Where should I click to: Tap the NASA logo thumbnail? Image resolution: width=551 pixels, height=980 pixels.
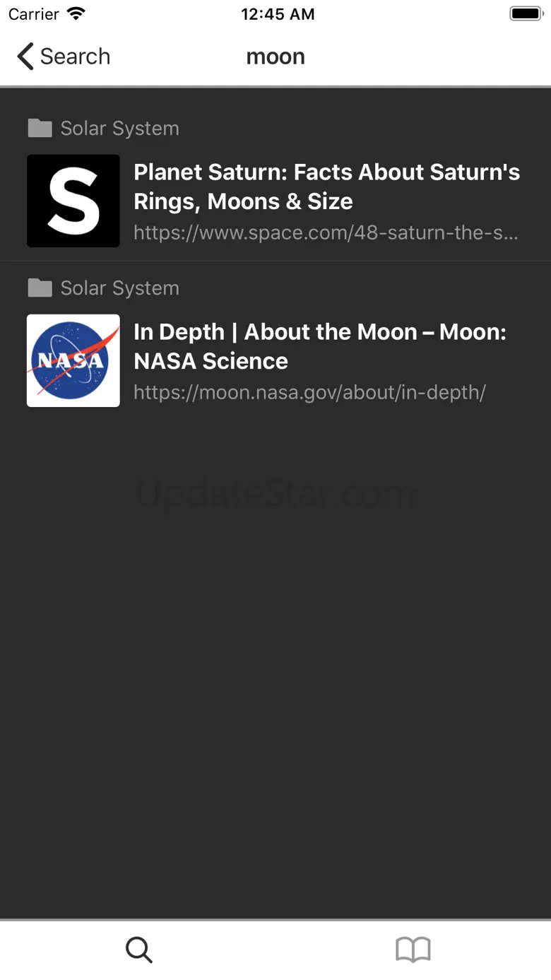point(73,361)
